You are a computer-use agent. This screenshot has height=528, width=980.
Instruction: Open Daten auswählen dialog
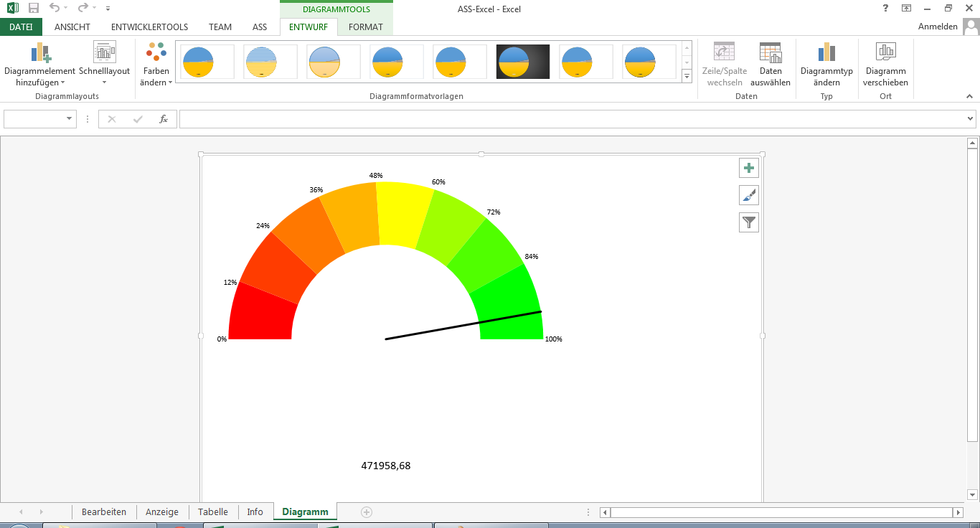pyautogui.click(x=771, y=65)
